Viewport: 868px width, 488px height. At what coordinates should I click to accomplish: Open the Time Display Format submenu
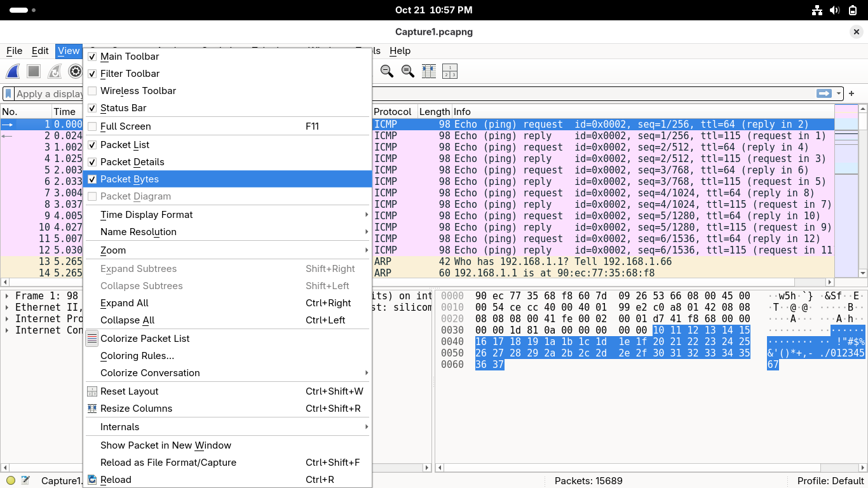[x=147, y=215]
